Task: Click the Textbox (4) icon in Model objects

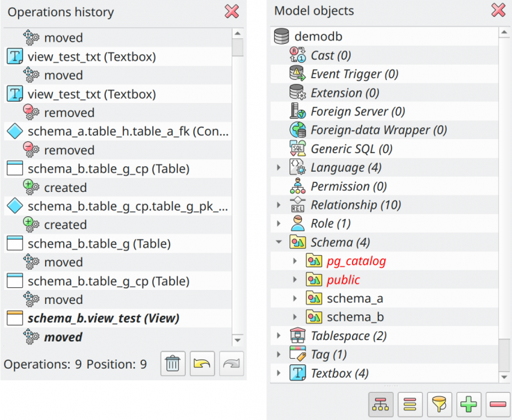Action: pos(298,373)
